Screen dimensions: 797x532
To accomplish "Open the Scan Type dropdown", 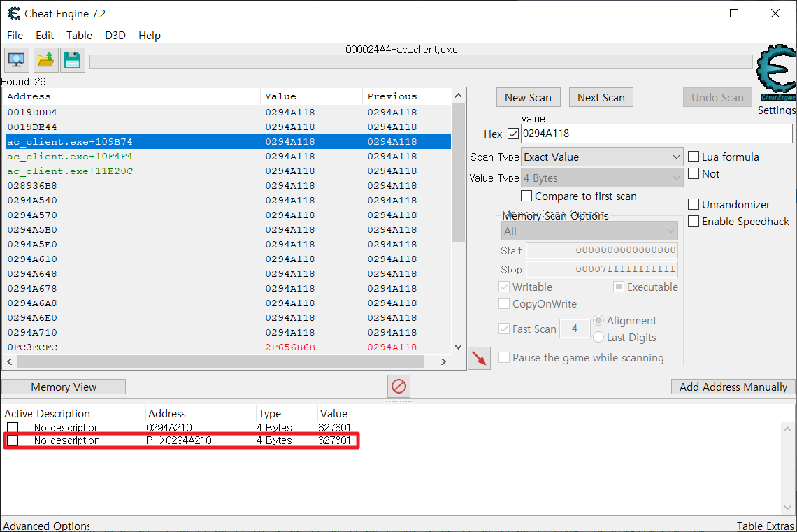I will pyautogui.click(x=602, y=157).
